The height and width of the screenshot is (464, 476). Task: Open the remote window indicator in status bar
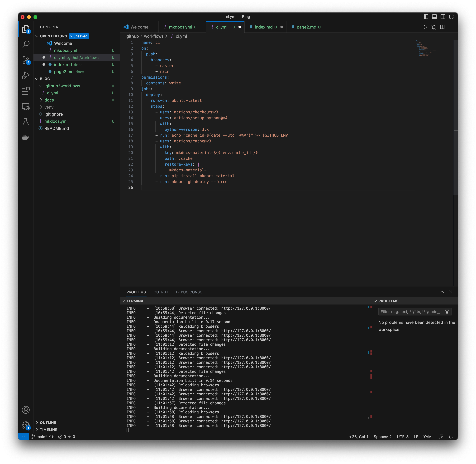point(23,436)
